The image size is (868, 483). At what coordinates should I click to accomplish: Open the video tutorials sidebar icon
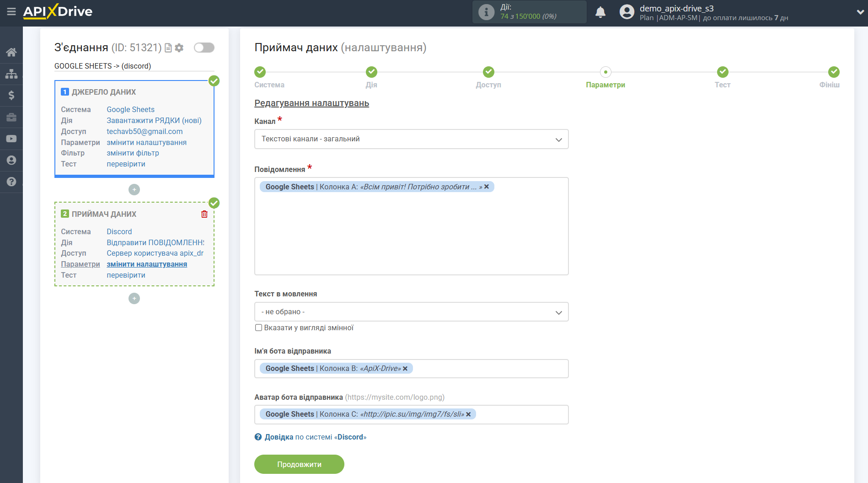11,139
